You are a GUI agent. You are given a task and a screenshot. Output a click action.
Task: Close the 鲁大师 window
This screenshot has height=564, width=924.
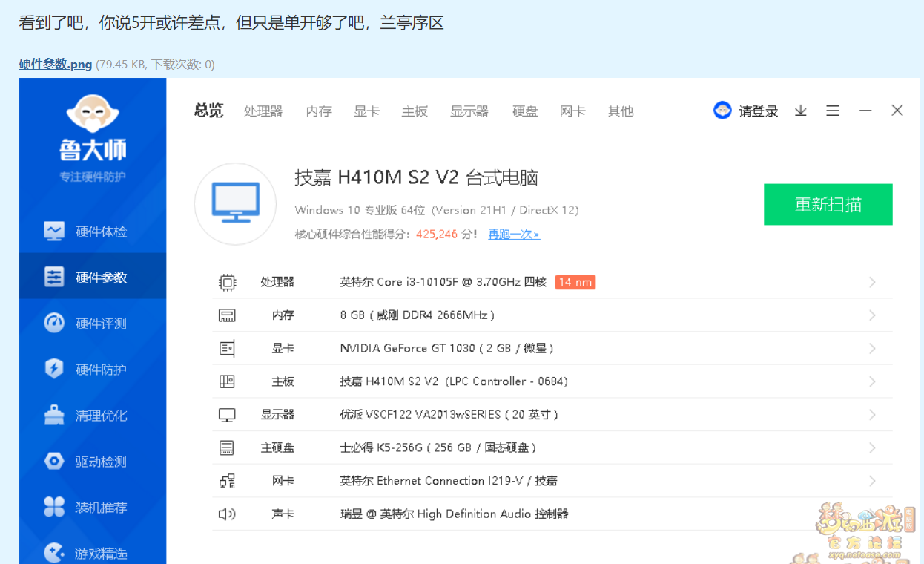coord(897,111)
